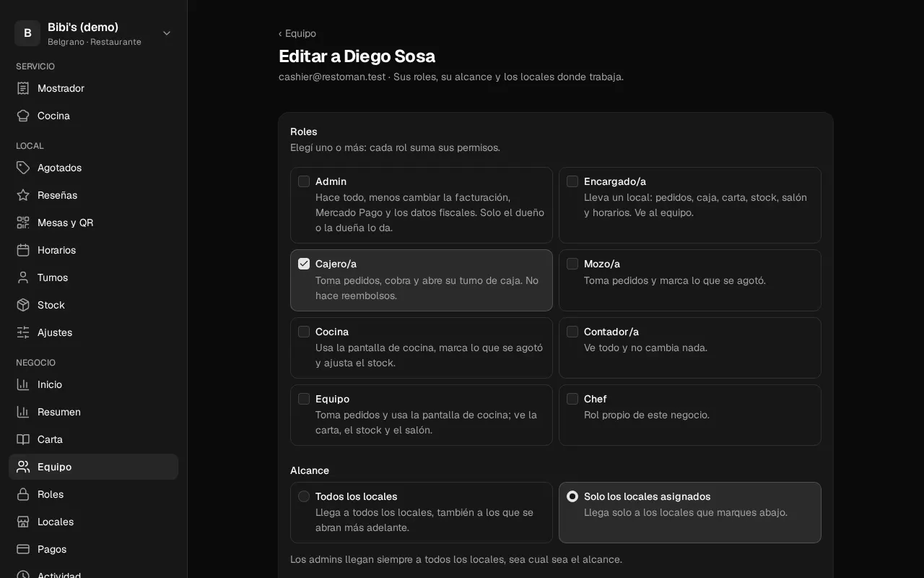
Task: Navigate to Stock in the sidebar
Action: pos(93,305)
